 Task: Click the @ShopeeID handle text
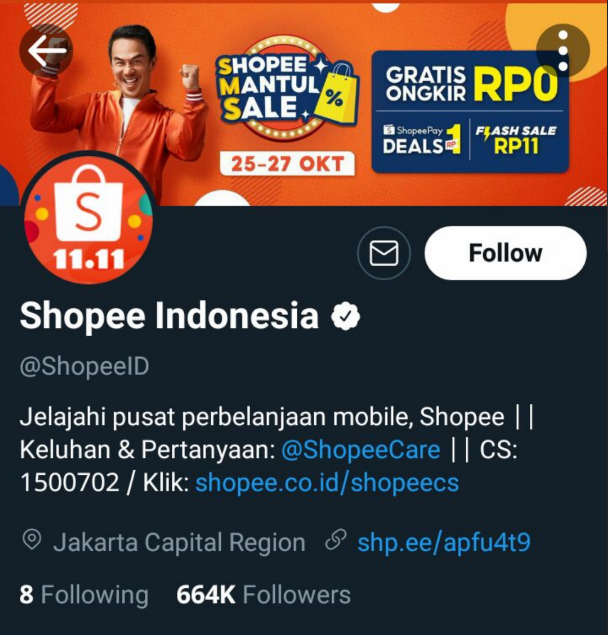(84, 367)
